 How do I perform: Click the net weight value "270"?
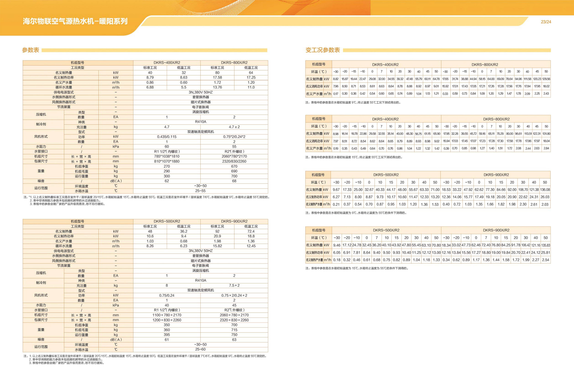coord(167,166)
